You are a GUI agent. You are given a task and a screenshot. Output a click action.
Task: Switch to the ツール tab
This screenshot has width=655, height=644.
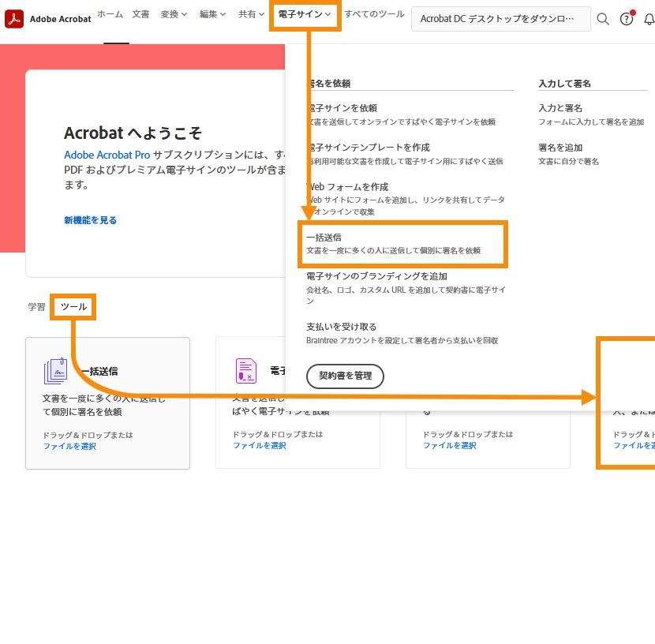73,307
